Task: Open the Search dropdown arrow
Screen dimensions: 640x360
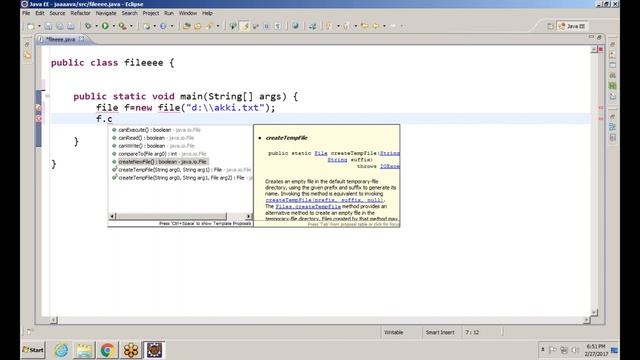Action: click(218, 26)
